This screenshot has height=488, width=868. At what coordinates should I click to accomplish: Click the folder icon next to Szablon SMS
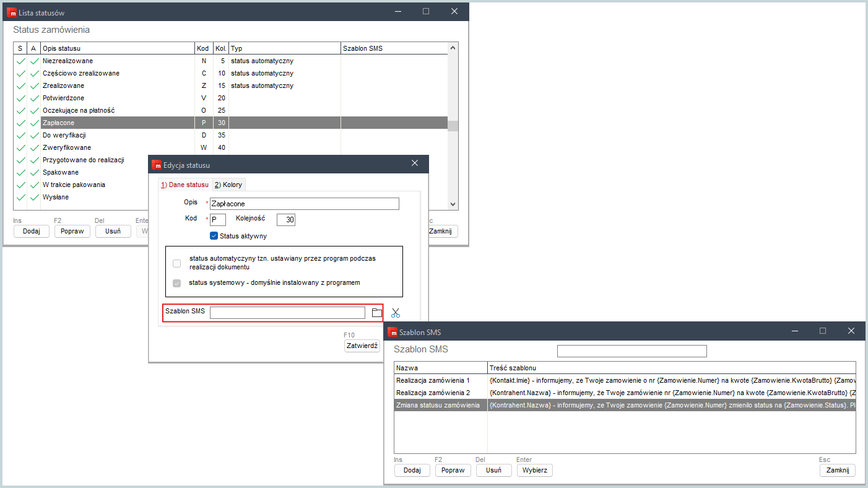[x=376, y=313]
